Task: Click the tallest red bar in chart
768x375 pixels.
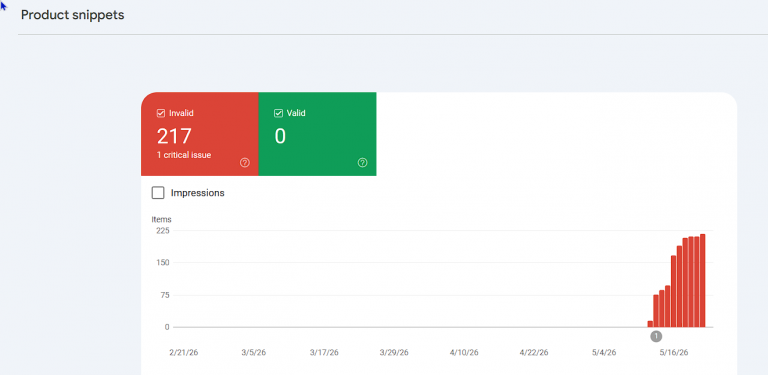Action: (702, 281)
